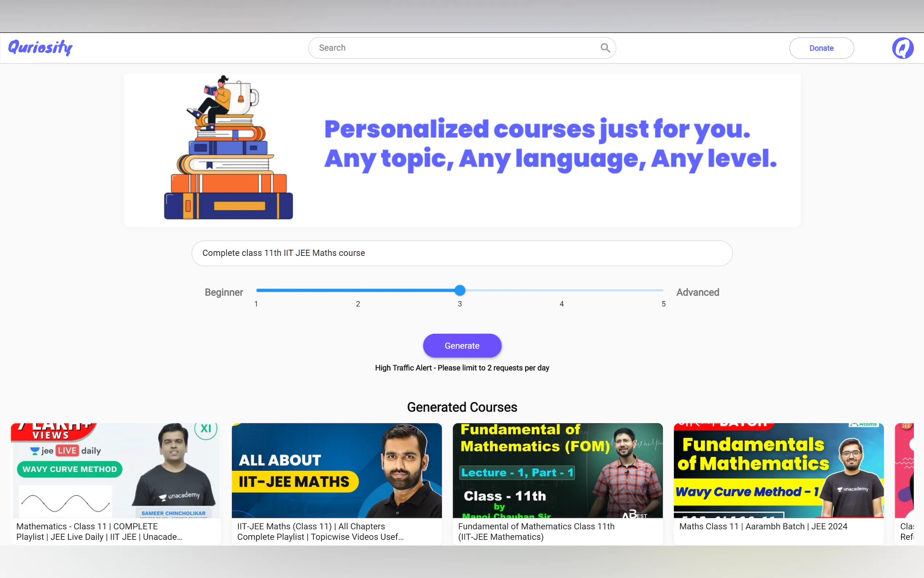Viewport: 924px width, 578px height.
Task: Open the Fundamental of Mathematics (FOM) thumbnail
Action: [557, 470]
